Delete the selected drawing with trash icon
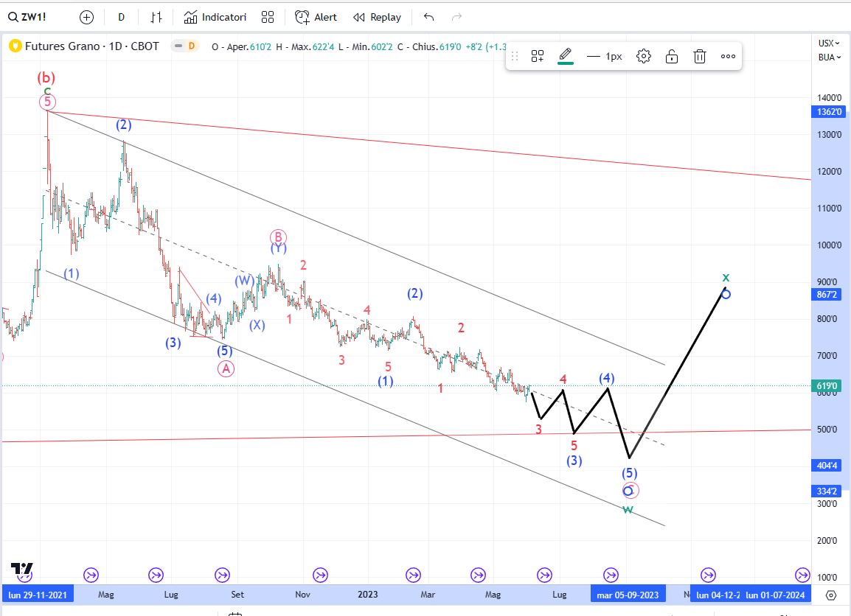The image size is (851, 616). pos(700,56)
